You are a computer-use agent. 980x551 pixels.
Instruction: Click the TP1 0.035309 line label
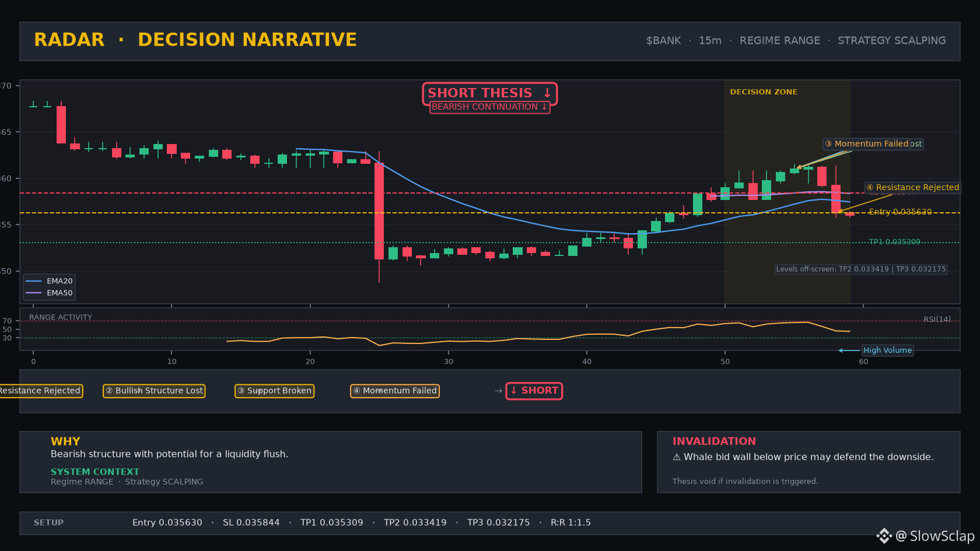(x=894, y=242)
